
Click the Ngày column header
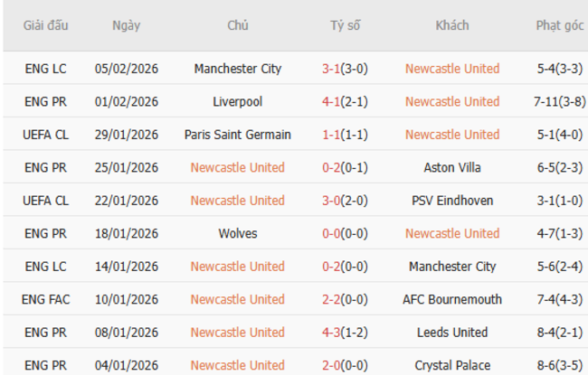click(127, 25)
